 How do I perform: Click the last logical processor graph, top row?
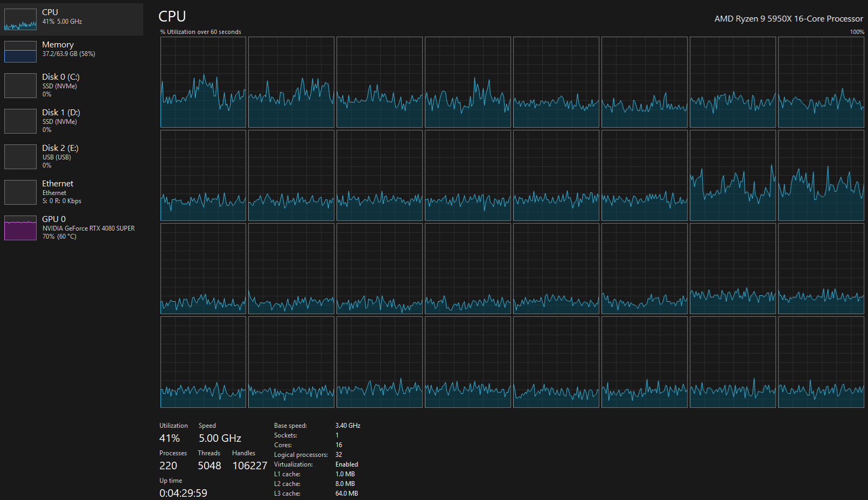(821, 82)
